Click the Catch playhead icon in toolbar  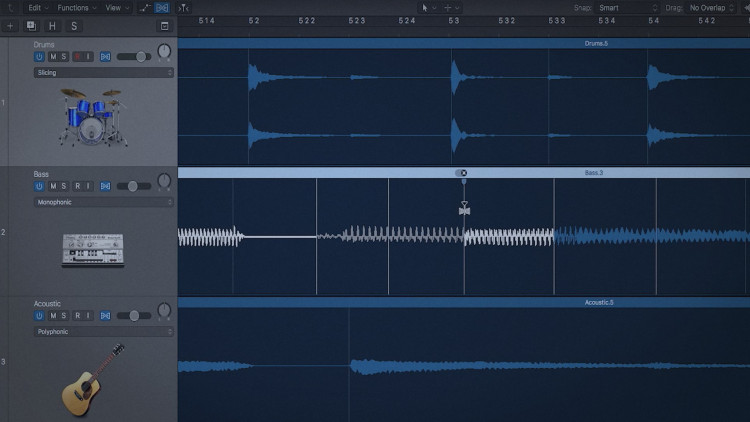coord(183,8)
